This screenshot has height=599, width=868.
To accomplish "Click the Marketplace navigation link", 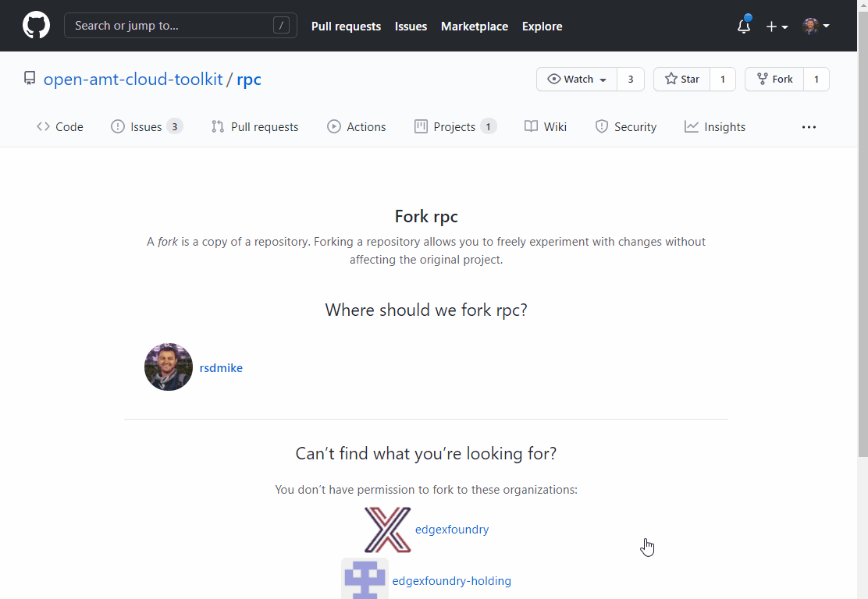I will (x=475, y=27).
